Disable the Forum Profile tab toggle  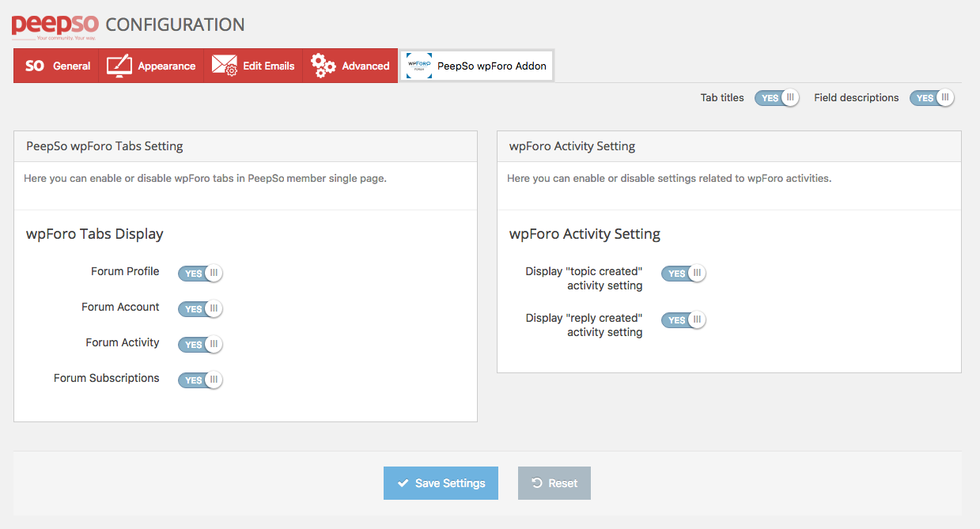(x=200, y=274)
